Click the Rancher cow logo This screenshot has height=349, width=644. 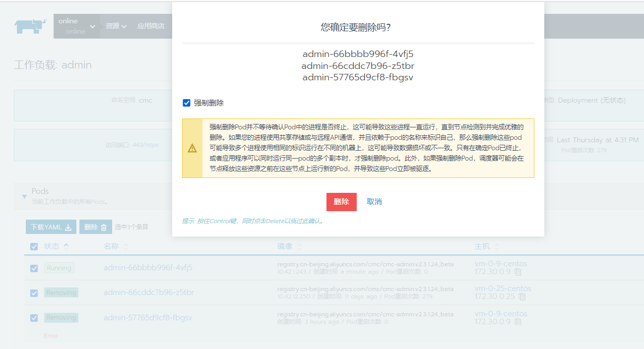(30, 26)
